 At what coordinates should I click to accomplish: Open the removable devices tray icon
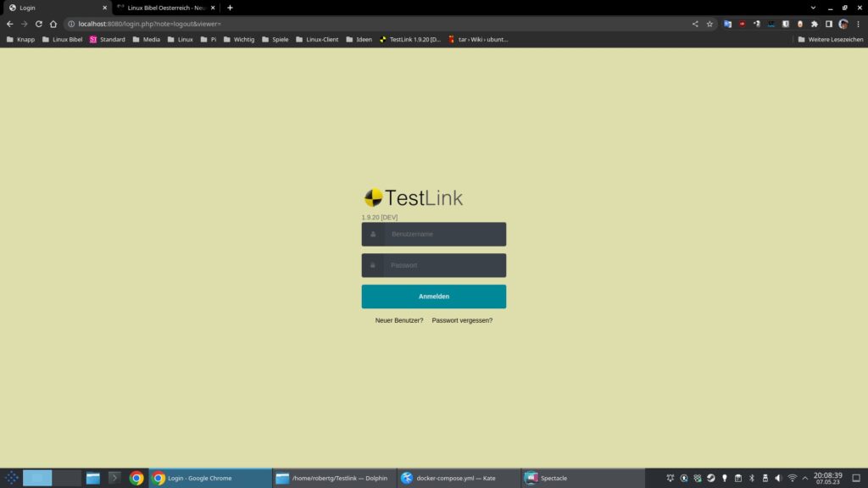pyautogui.click(x=765, y=478)
